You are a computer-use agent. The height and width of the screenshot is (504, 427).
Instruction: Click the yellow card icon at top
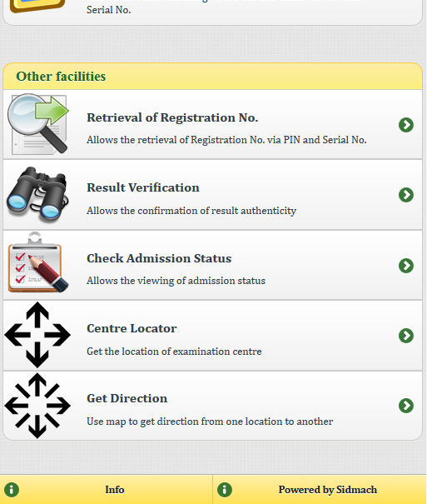click(x=37, y=6)
